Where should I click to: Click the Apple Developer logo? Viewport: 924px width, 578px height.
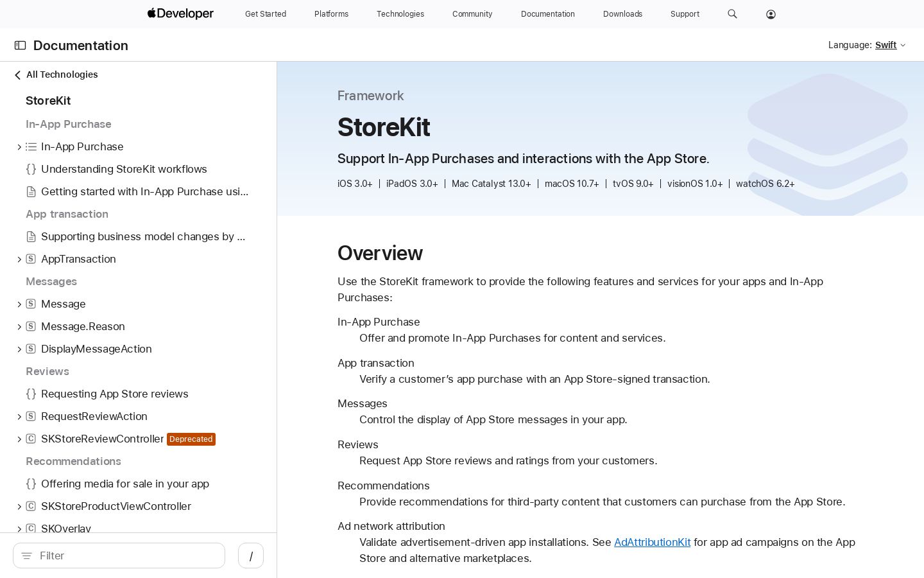[180, 13]
